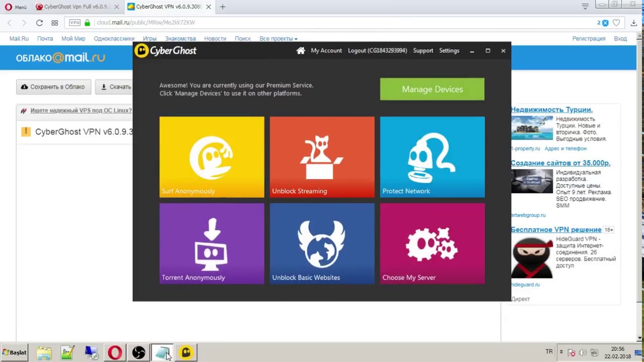The image size is (644, 362).
Task: Click the CyberGhost home icon
Action: [301, 50]
